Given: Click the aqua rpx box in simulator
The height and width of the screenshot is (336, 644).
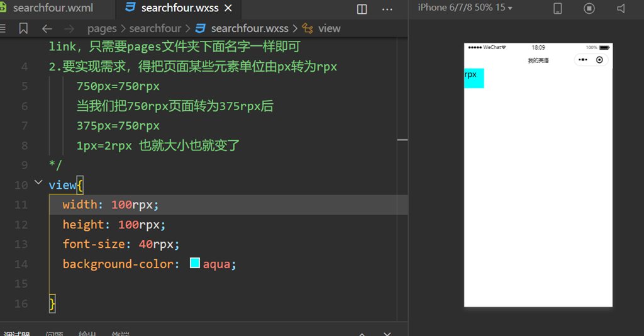Looking at the screenshot, I should coord(474,78).
